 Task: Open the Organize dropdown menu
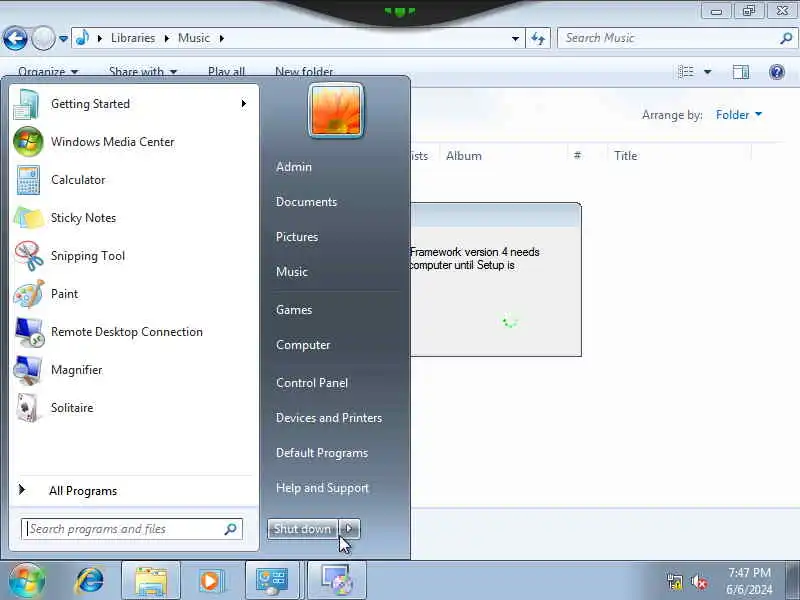coord(48,72)
